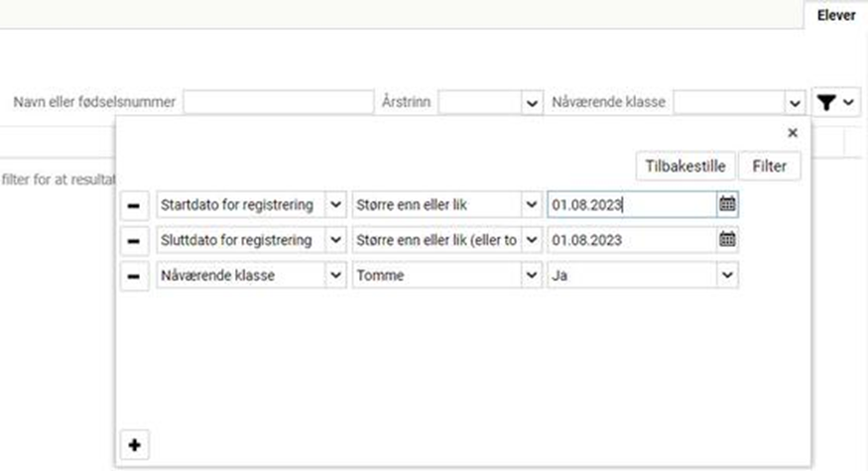Click the Navn eller fødselsnummer input field
868x471 pixels.
278,102
